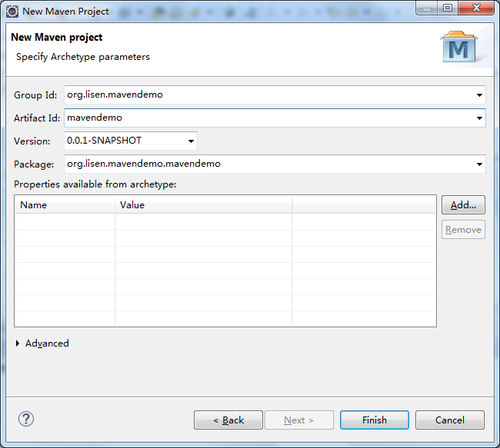Image resolution: width=500 pixels, height=448 pixels.
Task: Go to the previous page with the Back button
Action: point(228,420)
